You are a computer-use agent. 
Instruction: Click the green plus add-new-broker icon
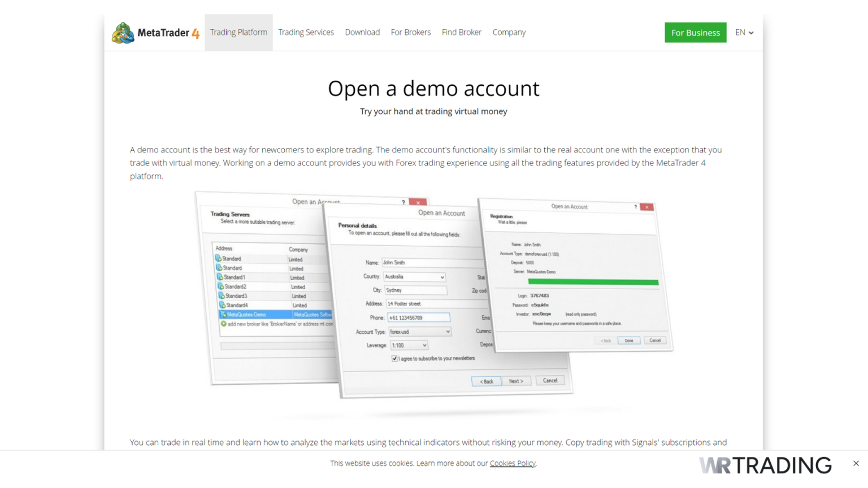[225, 323]
